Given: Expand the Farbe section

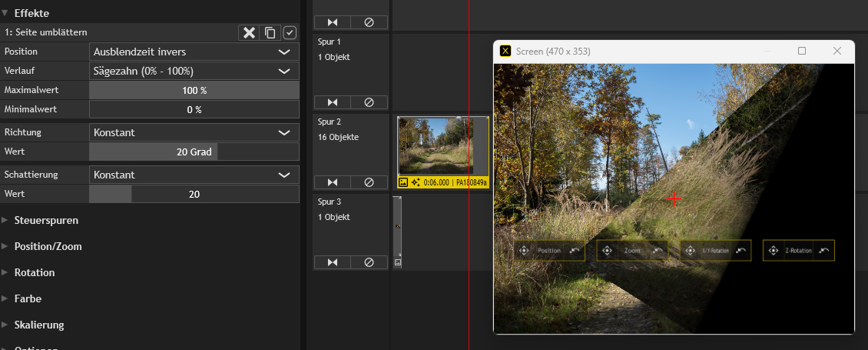Looking at the screenshot, I should tap(5, 298).
